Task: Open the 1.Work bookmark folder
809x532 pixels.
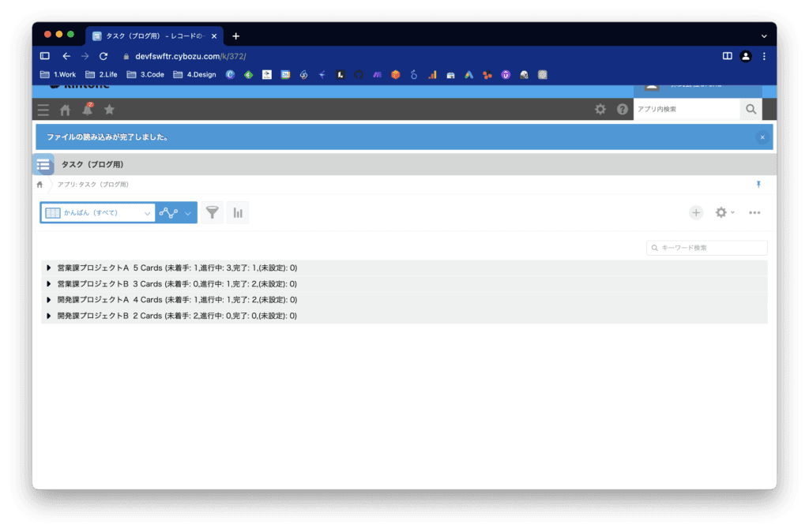Action: point(58,75)
